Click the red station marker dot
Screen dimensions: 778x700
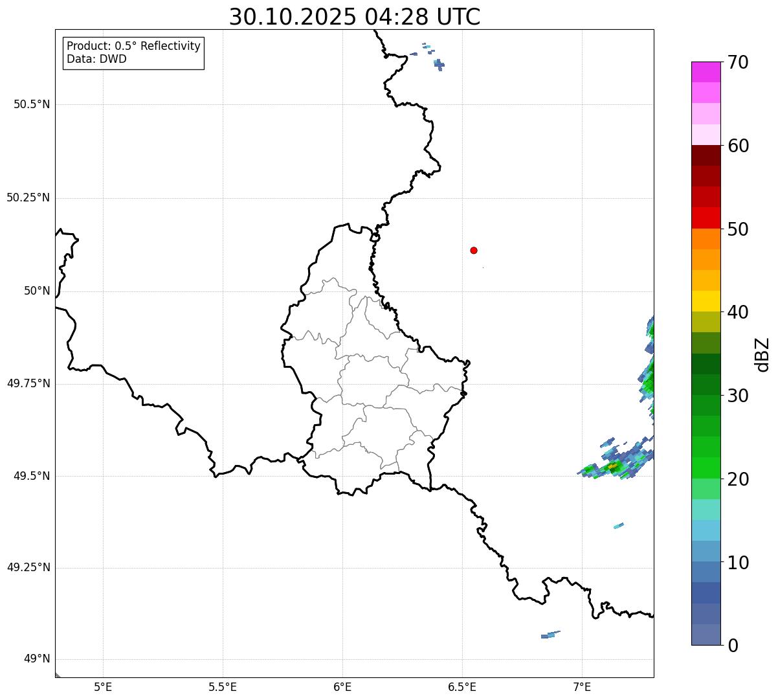[x=474, y=250]
